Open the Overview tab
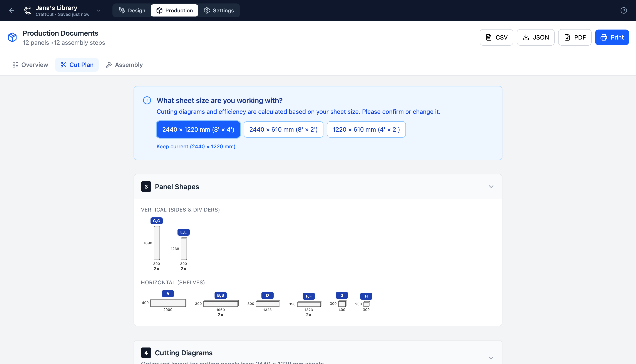The width and height of the screenshot is (636, 364). click(30, 65)
